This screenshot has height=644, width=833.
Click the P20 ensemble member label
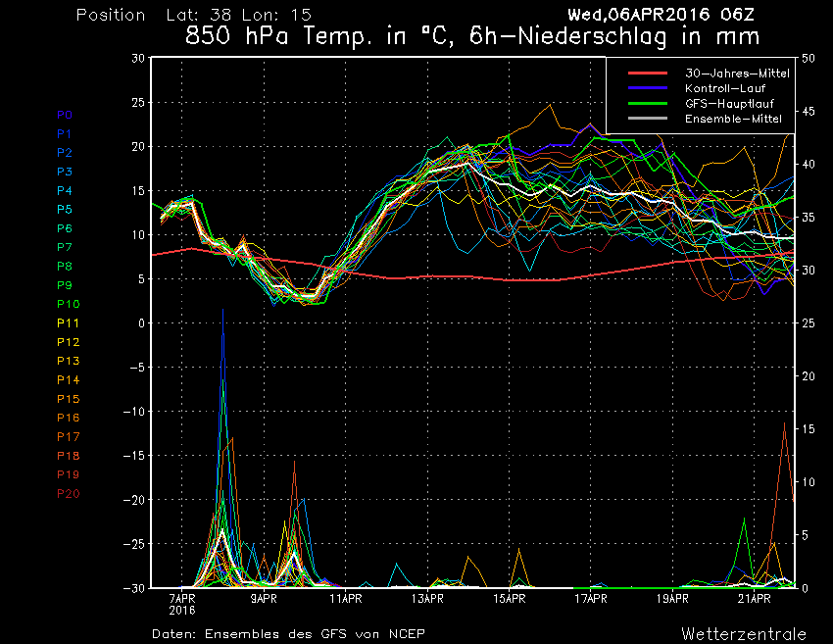tap(69, 494)
